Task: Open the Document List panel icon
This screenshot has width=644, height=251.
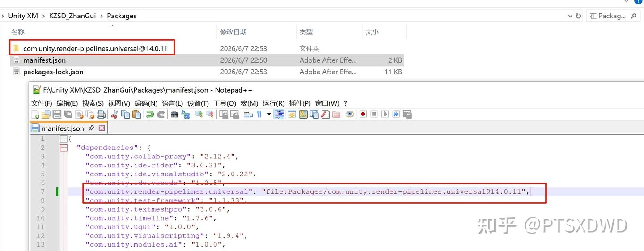Action: point(314,114)
